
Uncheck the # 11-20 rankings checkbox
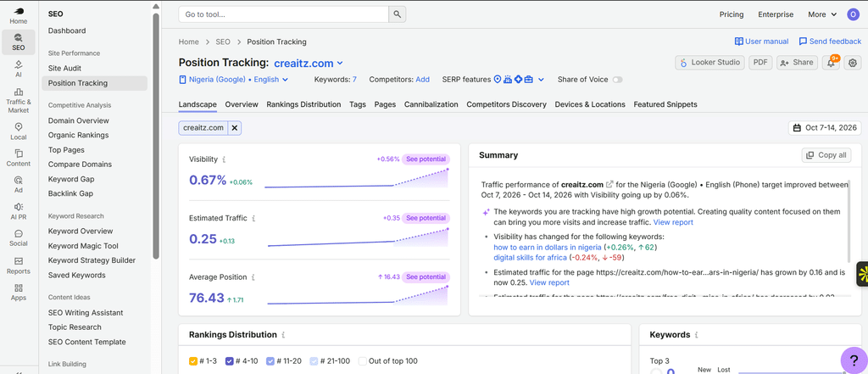pyautogui.click(x=270, y=361)
